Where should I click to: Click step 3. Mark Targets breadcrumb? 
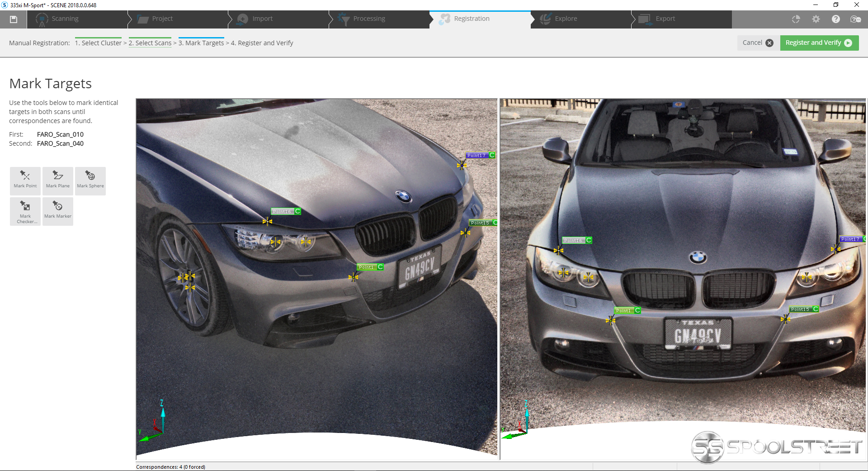point(201,43)
